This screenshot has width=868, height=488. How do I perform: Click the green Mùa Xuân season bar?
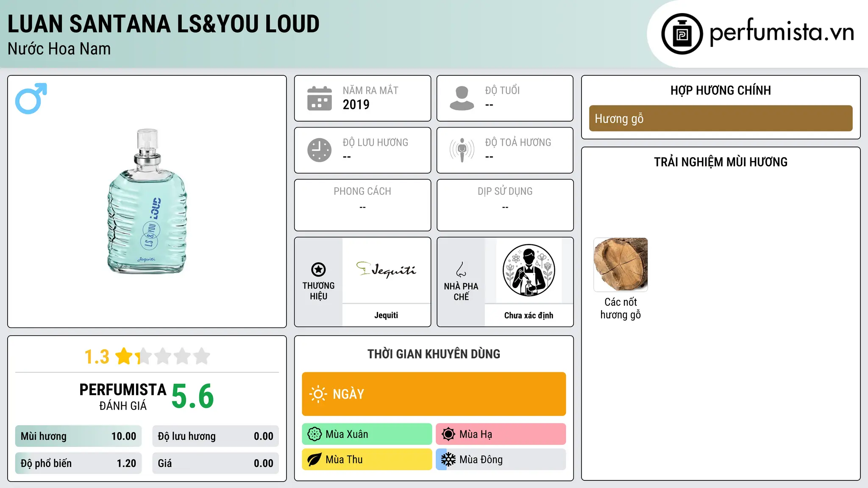point(367,434)
